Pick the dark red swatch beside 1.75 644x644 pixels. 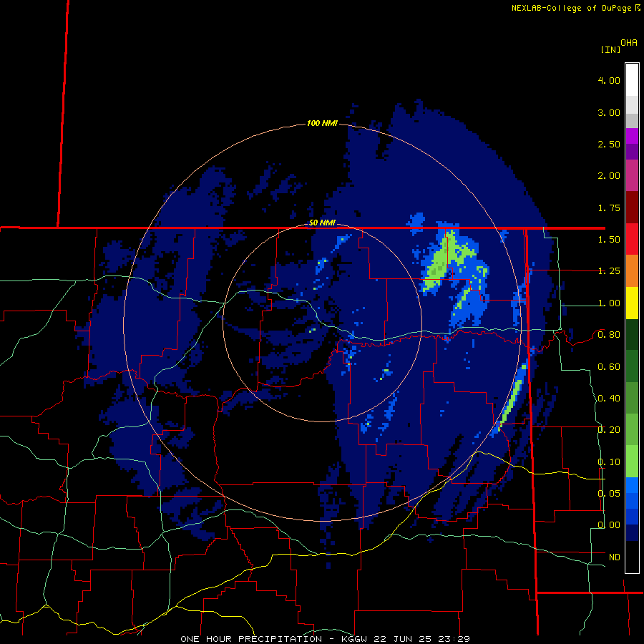(x=632, y=208)
